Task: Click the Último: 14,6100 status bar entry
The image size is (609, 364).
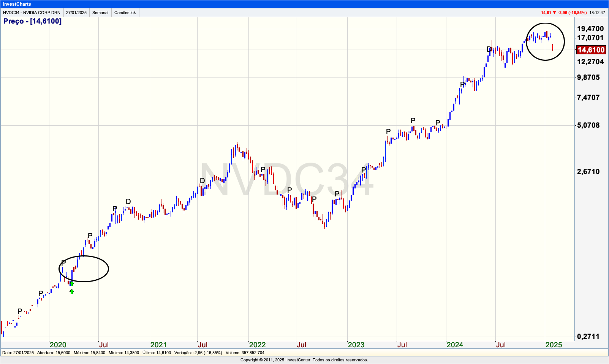Action: pyautogui.click(x=157, y=353)
